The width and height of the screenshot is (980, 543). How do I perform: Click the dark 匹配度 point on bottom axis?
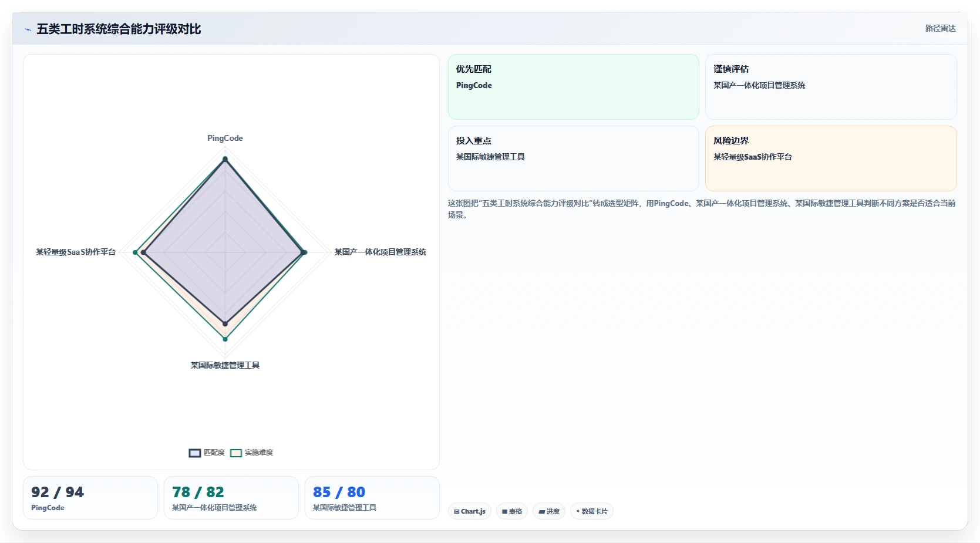point(225,323)
